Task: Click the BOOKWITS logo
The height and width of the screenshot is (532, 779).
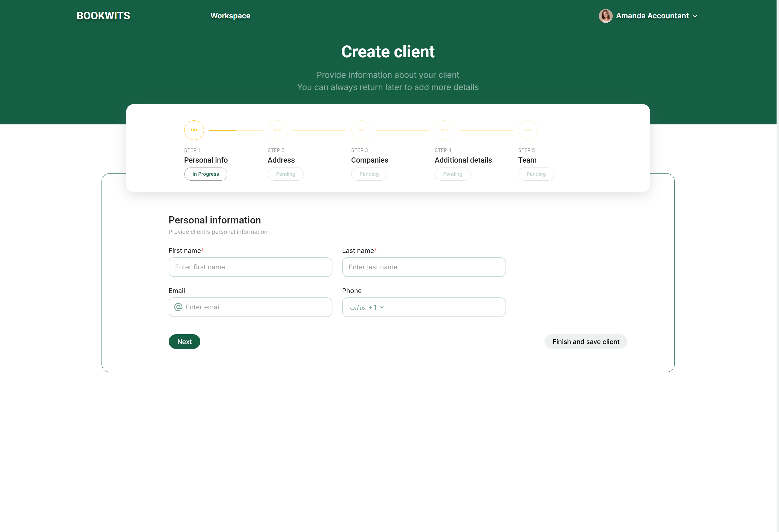Action: (x=103, y=16)
